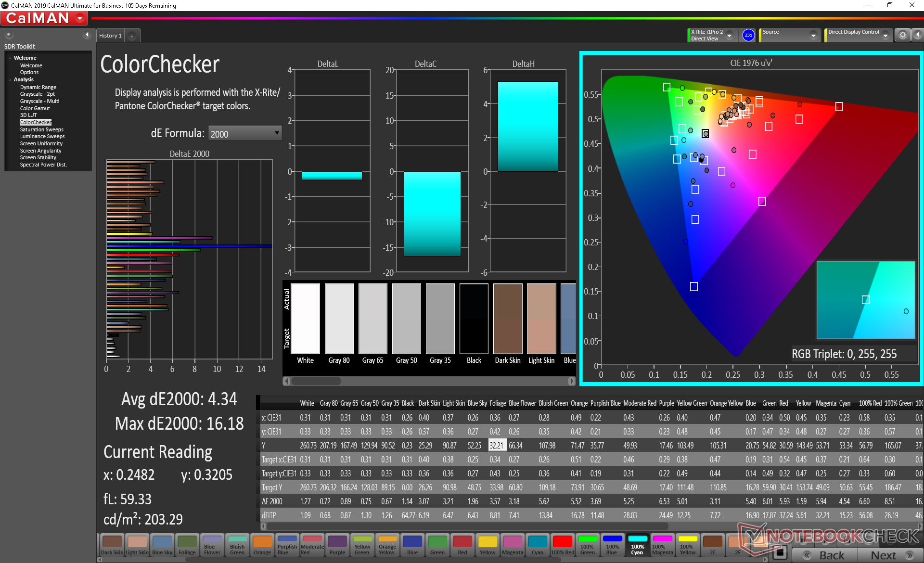Image resolution: width=924 pixels, height=563 pixels.
Task: Click the settings gear icon
Action: click(902, 35)
